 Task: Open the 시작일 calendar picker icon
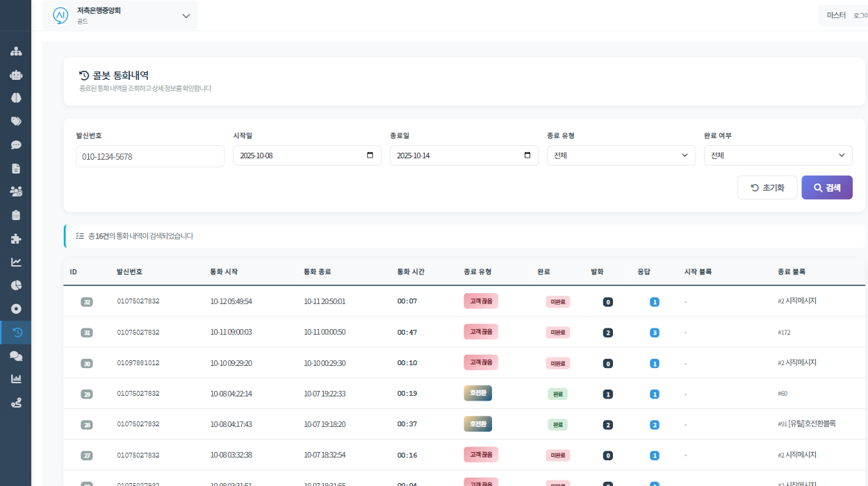pyautogui.click(x=370, y=156)
